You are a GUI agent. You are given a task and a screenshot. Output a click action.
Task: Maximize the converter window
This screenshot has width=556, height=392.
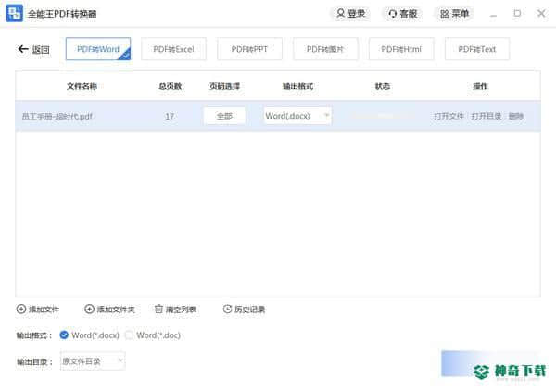[517, 14]
